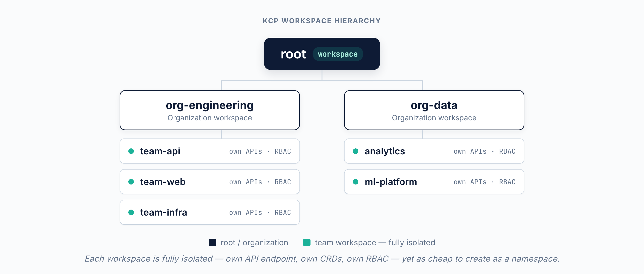Click the own APIs label on analytics
Viewport: 644px width, 274px height.
pyautogui.click(x=470, y=151)
